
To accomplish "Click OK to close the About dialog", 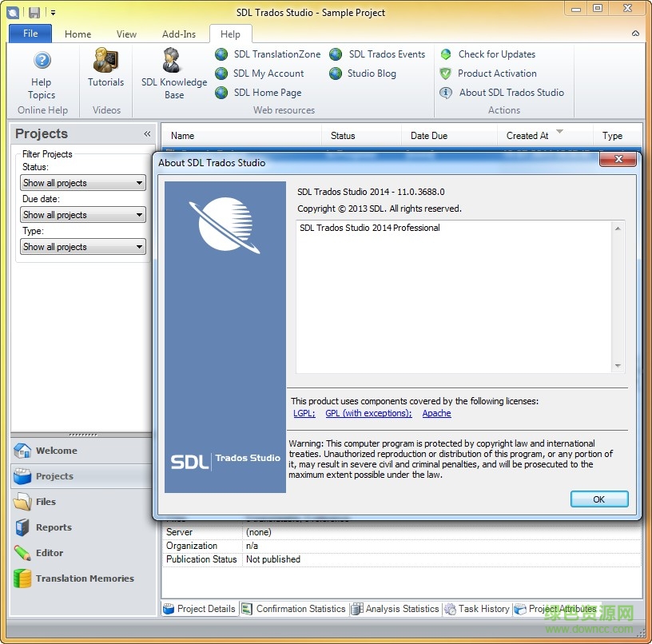I will pyautogui.click(x=599, y=499).
